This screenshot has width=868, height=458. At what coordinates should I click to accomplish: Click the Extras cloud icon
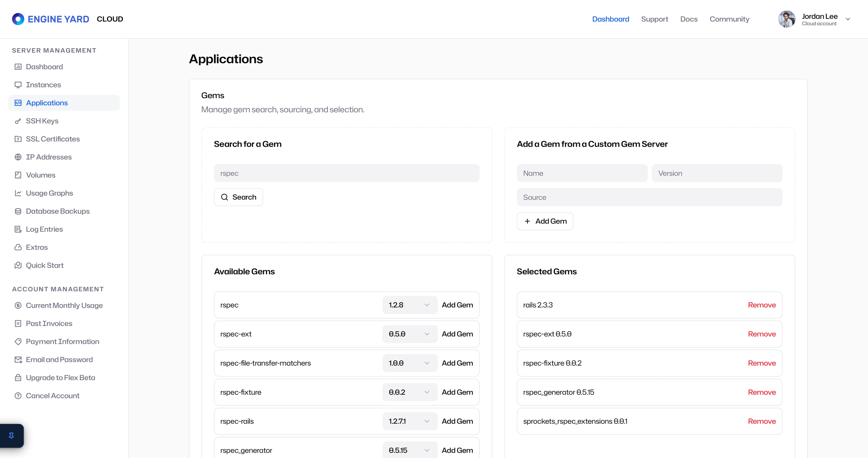point(18,247)
